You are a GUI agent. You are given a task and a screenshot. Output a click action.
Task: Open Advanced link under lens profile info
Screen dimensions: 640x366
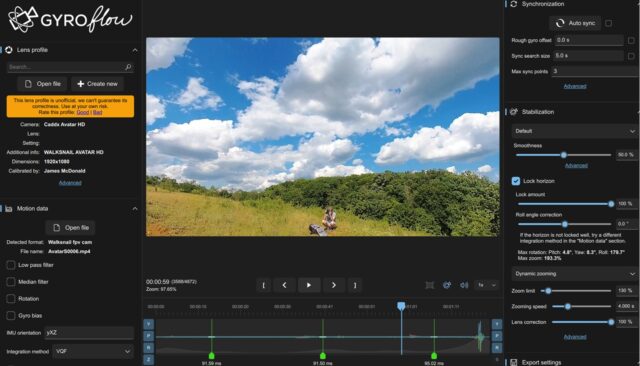(x=70, y=183)
